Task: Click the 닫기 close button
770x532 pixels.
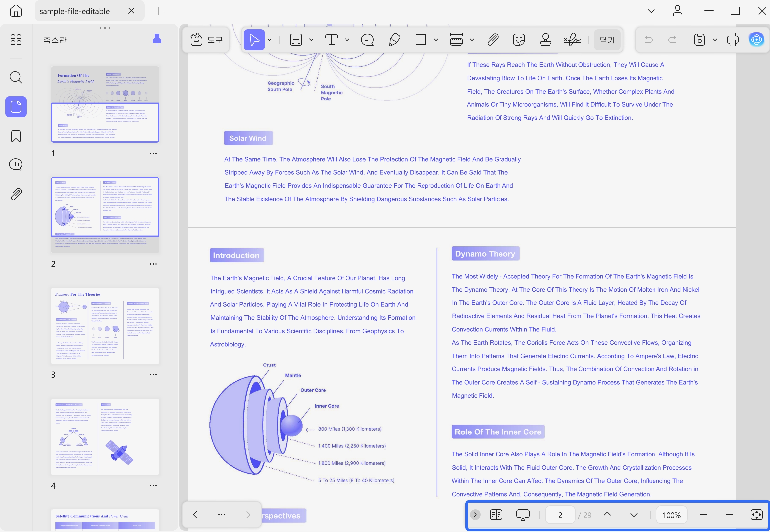Action: coord(607,40)
